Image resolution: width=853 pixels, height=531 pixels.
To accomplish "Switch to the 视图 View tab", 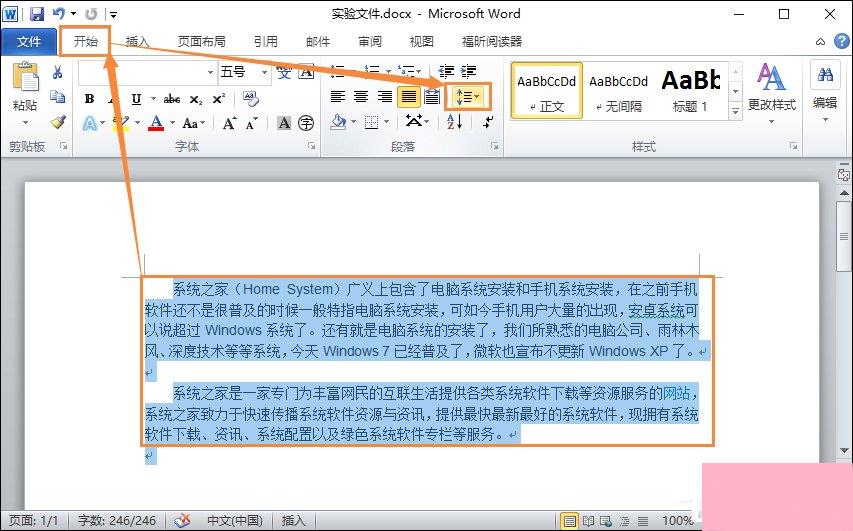I will (422, 42).
